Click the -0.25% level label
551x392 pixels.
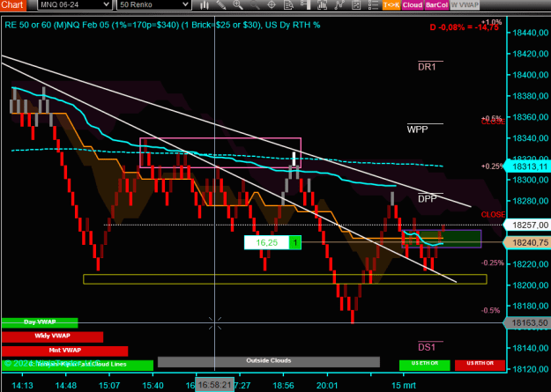coord(492,263)
